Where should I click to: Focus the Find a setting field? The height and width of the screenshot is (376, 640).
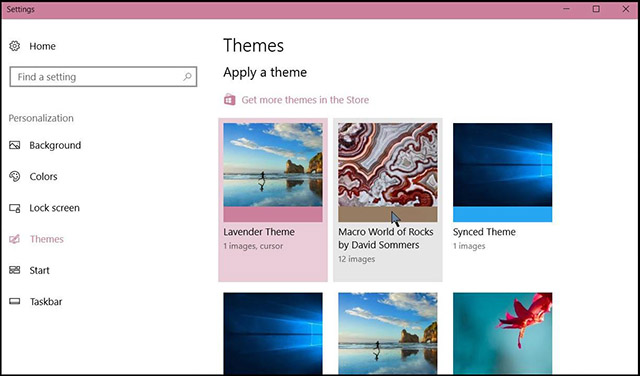pyautogui.click(x=103, y=76)
